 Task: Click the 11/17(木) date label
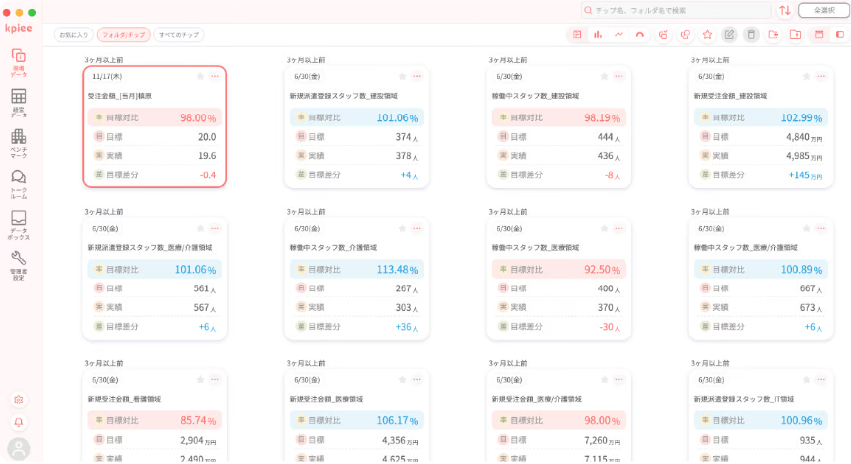click(107, 77)
